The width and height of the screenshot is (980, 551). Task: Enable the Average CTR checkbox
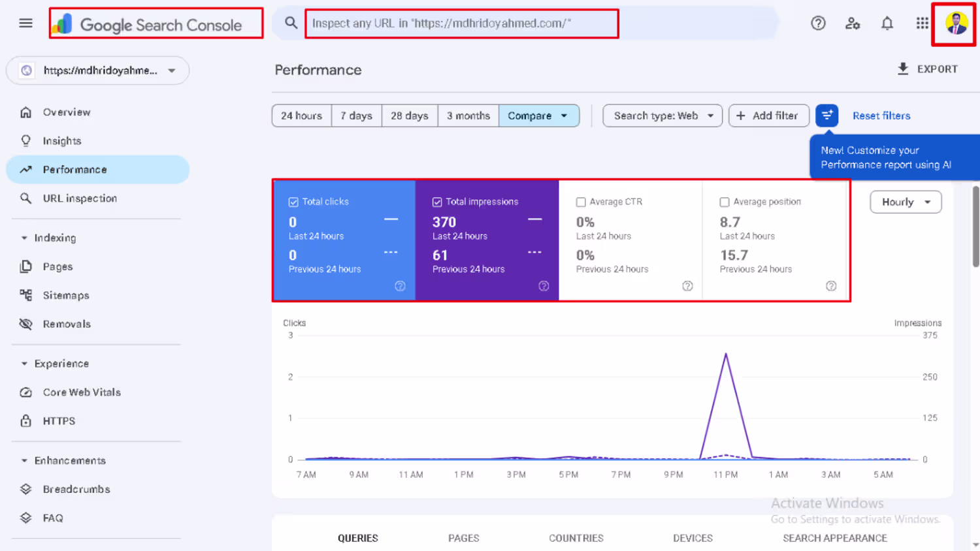581,202
